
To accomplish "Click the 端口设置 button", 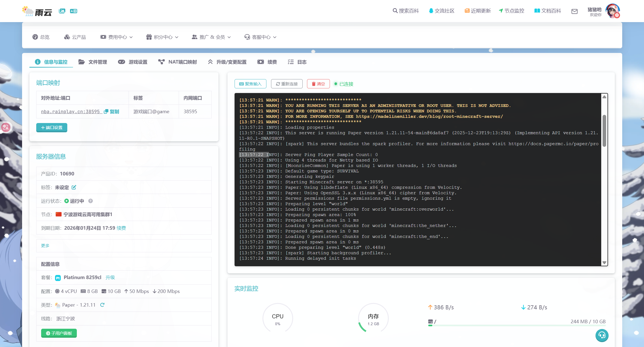I will pos(52,128).
